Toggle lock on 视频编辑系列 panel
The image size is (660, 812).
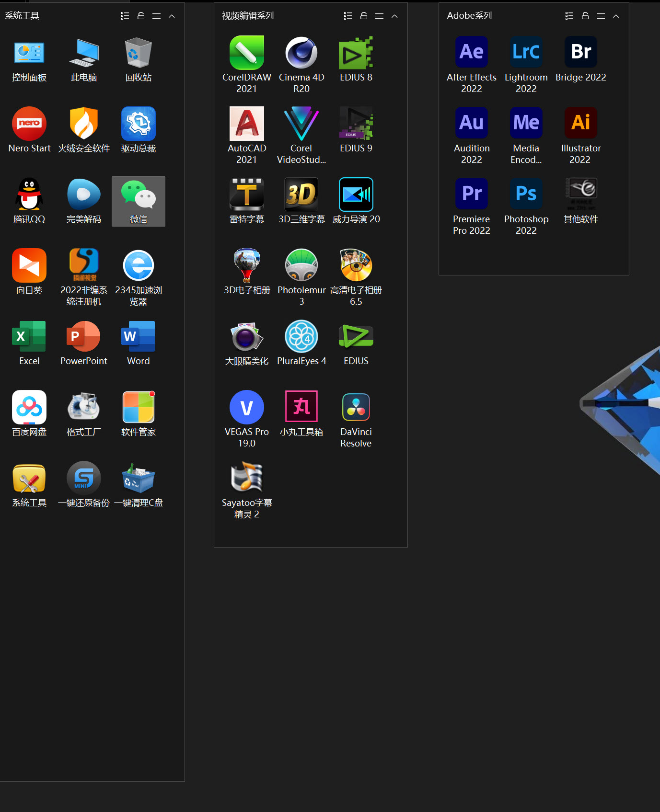click(364, 16)
